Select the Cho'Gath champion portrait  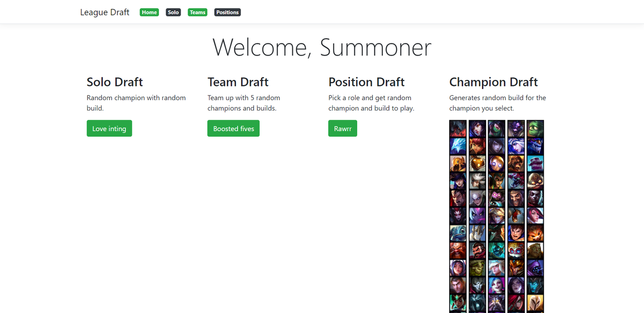[x=516, y=181]
